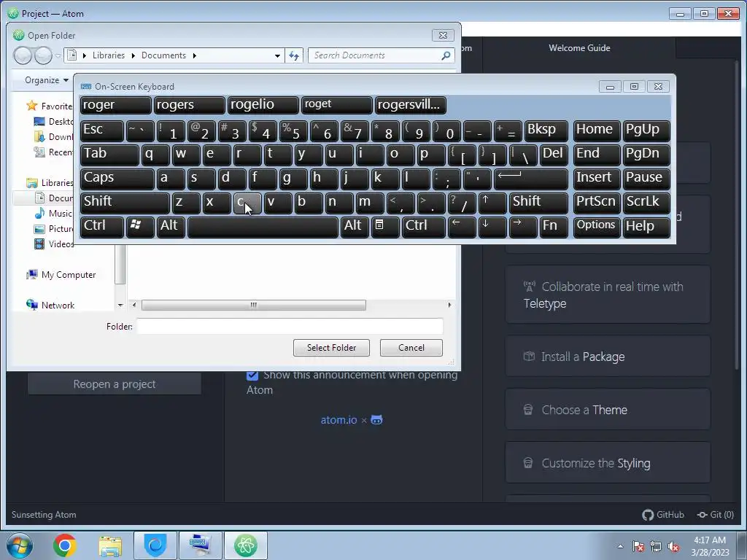Toggle the right Alt key on the keyboard
Viewport: 747px width, 560px height.
point(355,227)
